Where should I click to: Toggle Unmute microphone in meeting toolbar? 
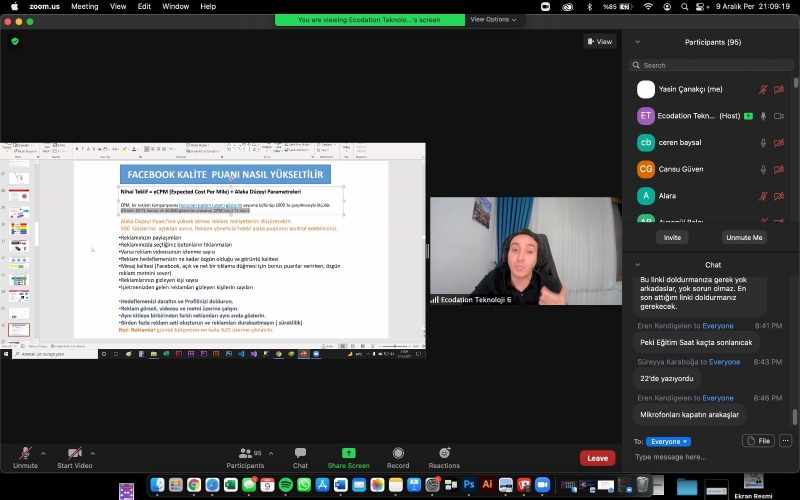(x=25, y=457)
